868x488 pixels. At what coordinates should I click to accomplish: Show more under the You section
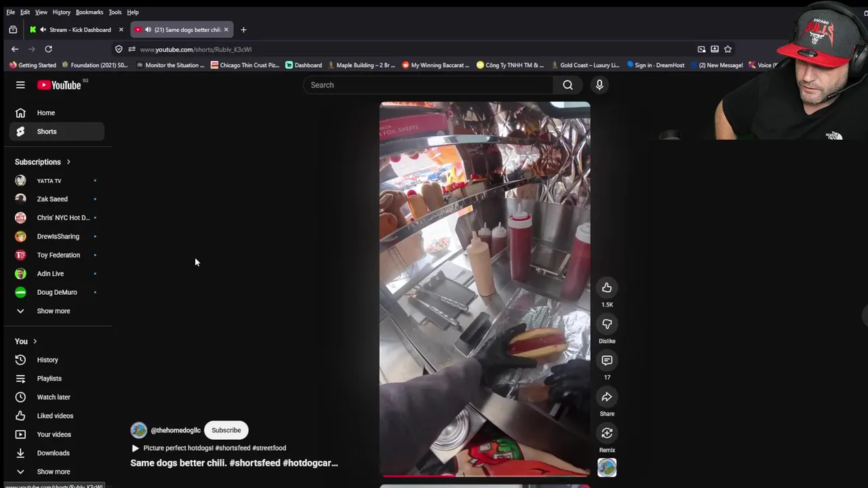coord(57,472)
